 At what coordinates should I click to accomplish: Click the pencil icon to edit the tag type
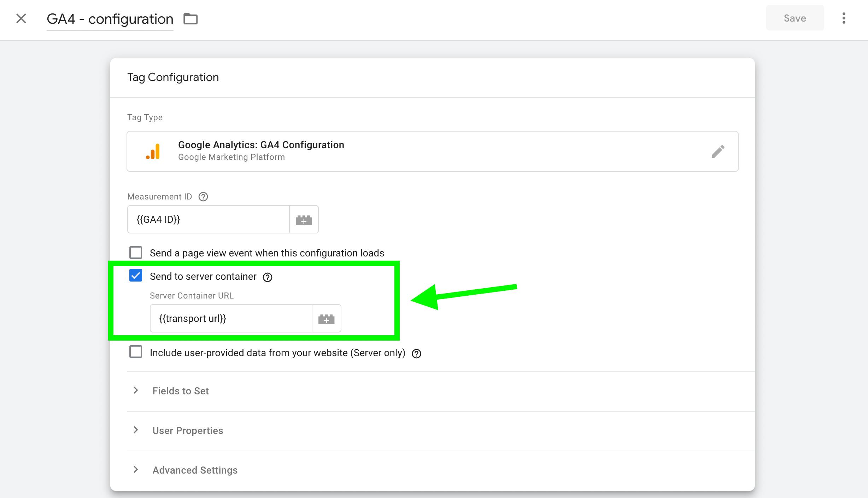pos(718,151)
